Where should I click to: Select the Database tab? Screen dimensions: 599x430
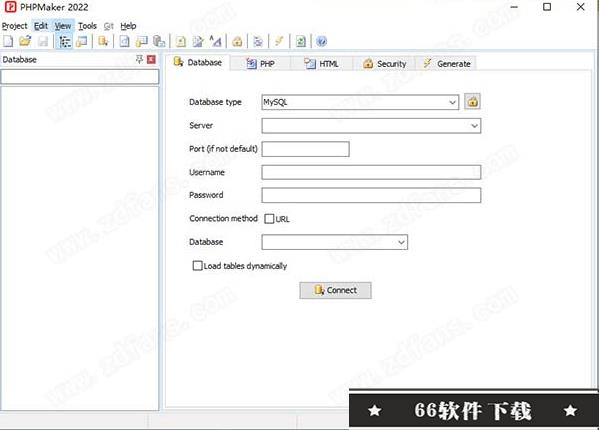click(198, 62)
